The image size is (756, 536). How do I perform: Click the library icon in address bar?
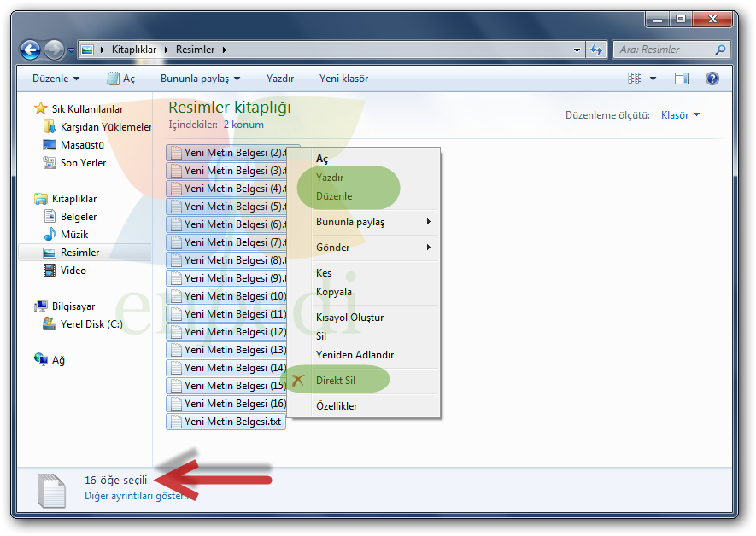(x=87, y=50)
